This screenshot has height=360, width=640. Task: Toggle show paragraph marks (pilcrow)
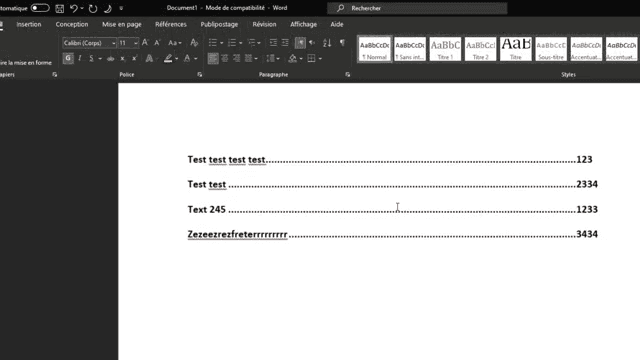pos(342,42)
